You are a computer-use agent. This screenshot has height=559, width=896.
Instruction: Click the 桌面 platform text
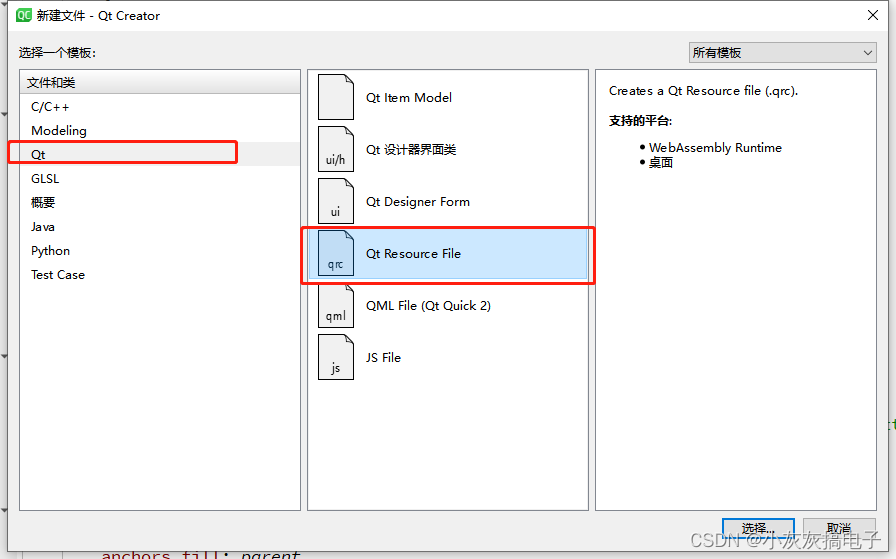661,162
